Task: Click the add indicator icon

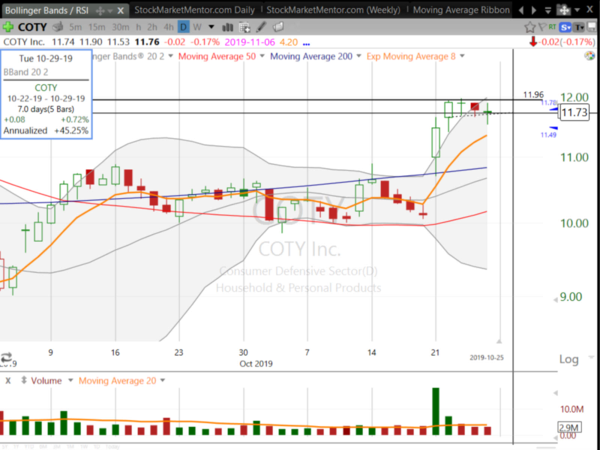Action: pos(244,27)
